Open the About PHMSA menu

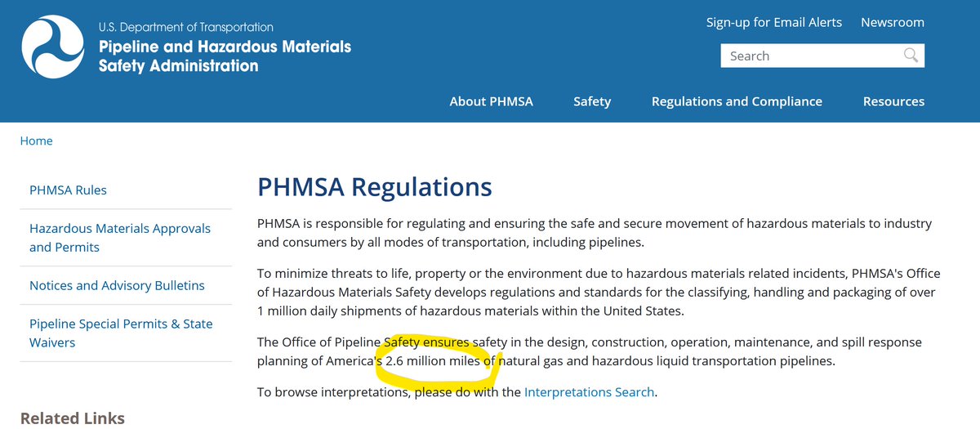point(491,101)
